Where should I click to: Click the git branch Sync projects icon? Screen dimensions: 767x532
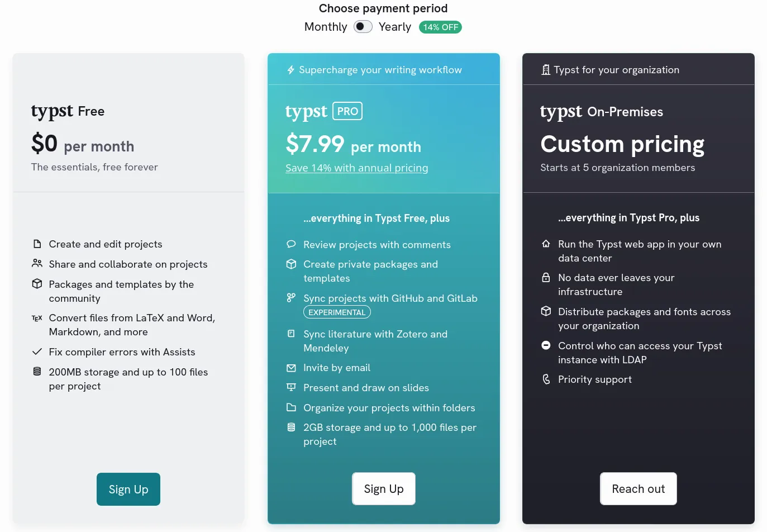coord(291,297)
